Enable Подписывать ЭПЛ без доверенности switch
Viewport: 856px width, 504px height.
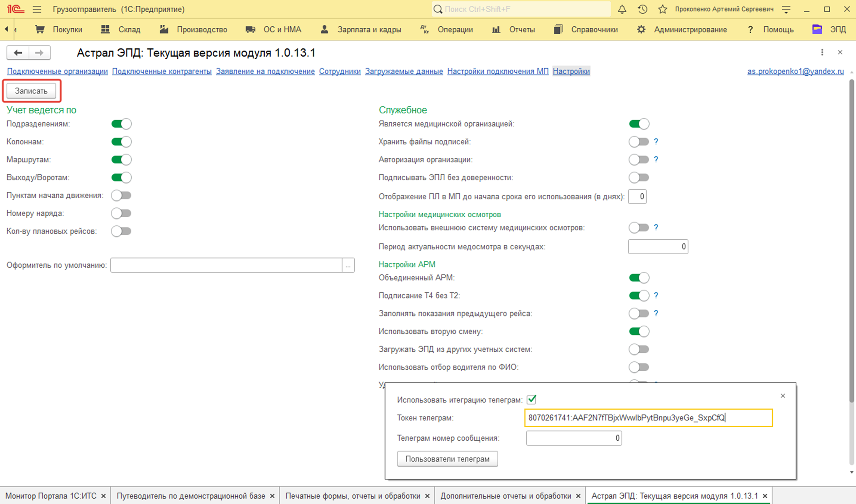tap(639, 178)
